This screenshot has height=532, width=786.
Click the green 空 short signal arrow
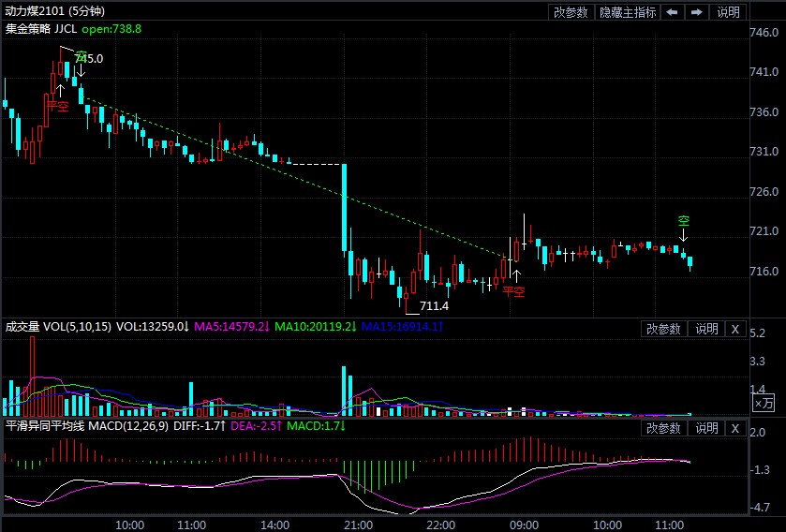pyautogui.click(x=684, y=222)
